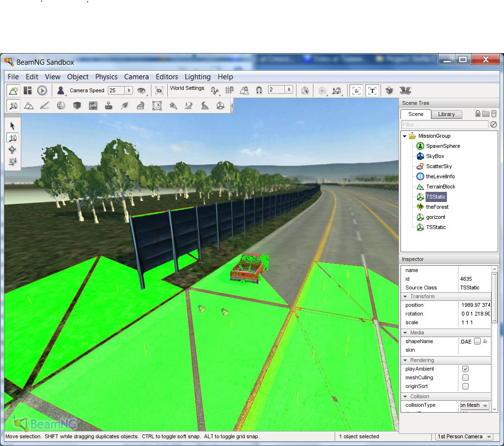The height and width of the screenshot is (446, 504).
Task: Open the Lighting menu
Action: pos(197,77)
